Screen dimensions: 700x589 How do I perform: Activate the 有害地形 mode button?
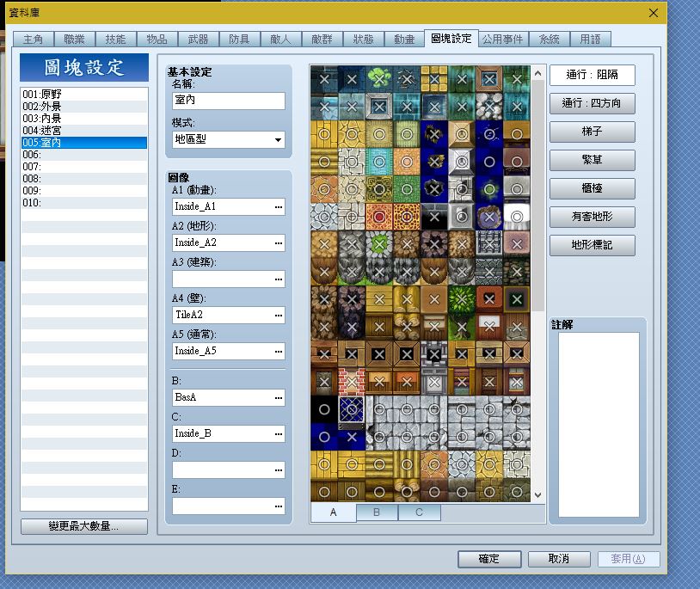(592, 217)
